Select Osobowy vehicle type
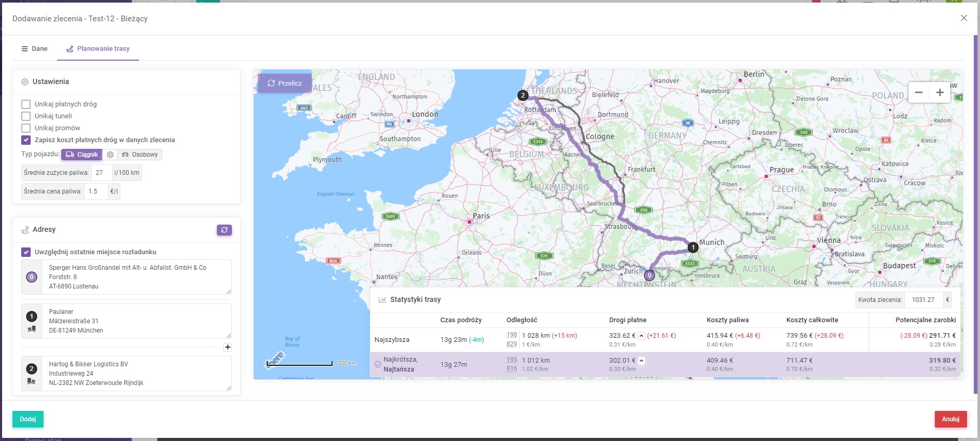 [x=140, y=155]
